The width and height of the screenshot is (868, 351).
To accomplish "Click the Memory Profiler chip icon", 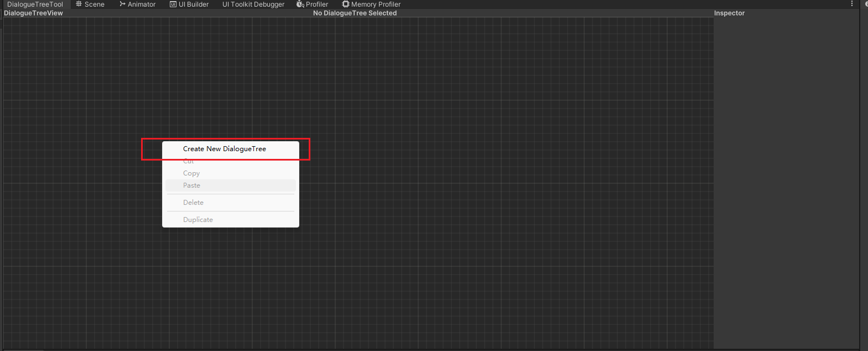I will coord(346,4).
